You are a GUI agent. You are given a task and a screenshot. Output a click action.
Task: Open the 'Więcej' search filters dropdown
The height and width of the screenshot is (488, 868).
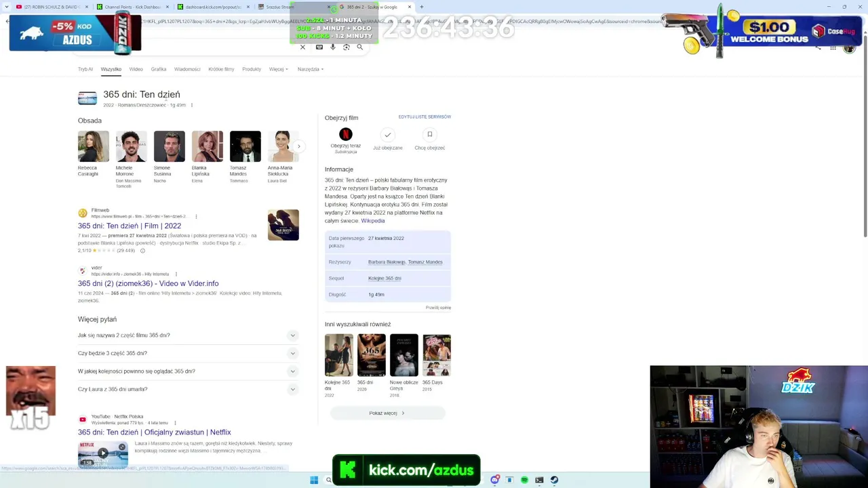(278, 69)
